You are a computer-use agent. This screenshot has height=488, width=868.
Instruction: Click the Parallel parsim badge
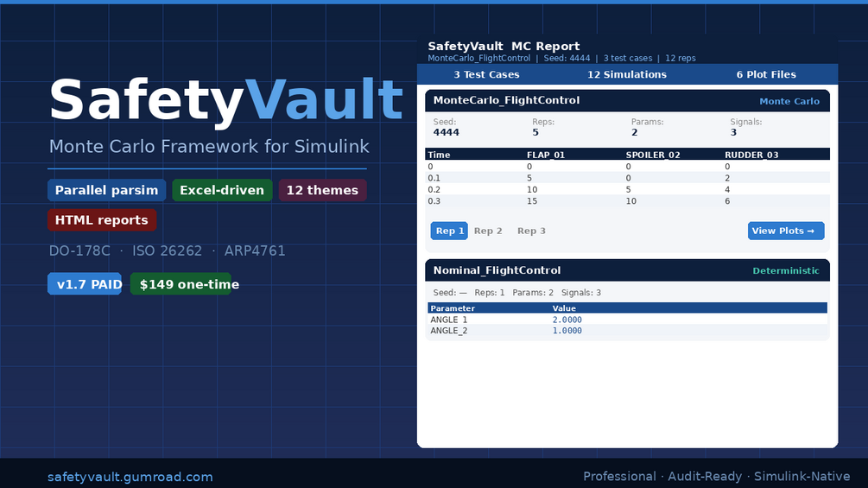(107, 190)
